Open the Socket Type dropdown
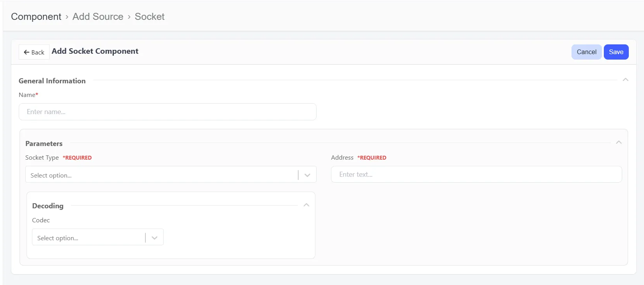The width and height of the screenshot is (644, 285). (x=171, y=175)
